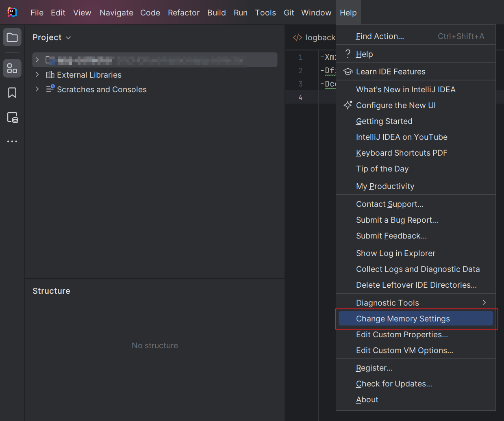Open the Navigate menu
This screenshot has height=421, width=504.
pyautogui.click(x=116, y=13)
